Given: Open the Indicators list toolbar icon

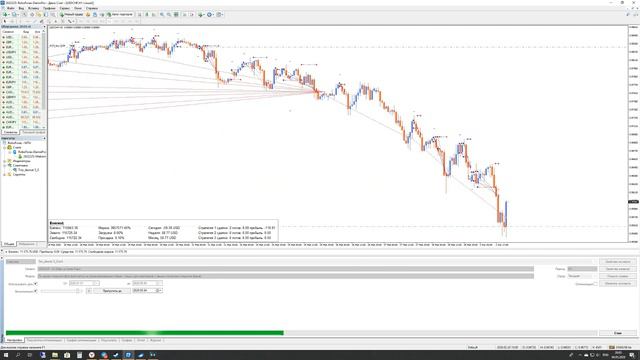Looking at the screenshot, I should click(201, 14).
